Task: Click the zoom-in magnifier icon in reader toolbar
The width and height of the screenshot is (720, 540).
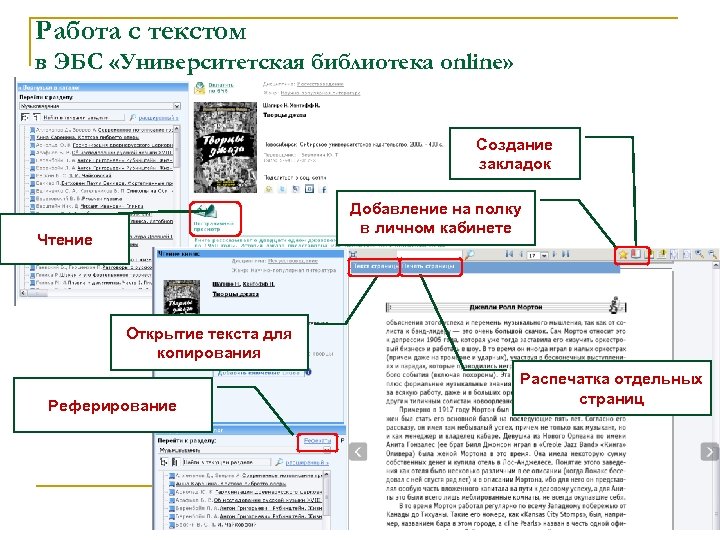Action: [699, 254]
